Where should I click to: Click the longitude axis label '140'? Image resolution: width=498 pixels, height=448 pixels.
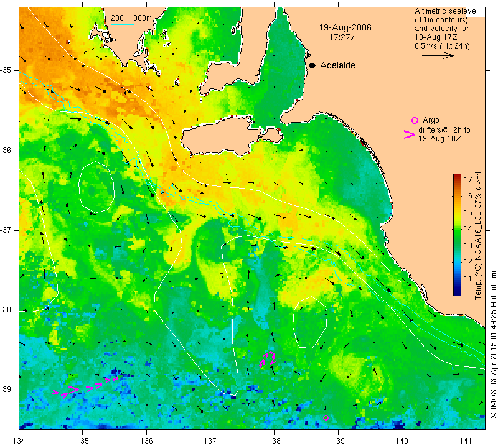(x=402, y=441)
